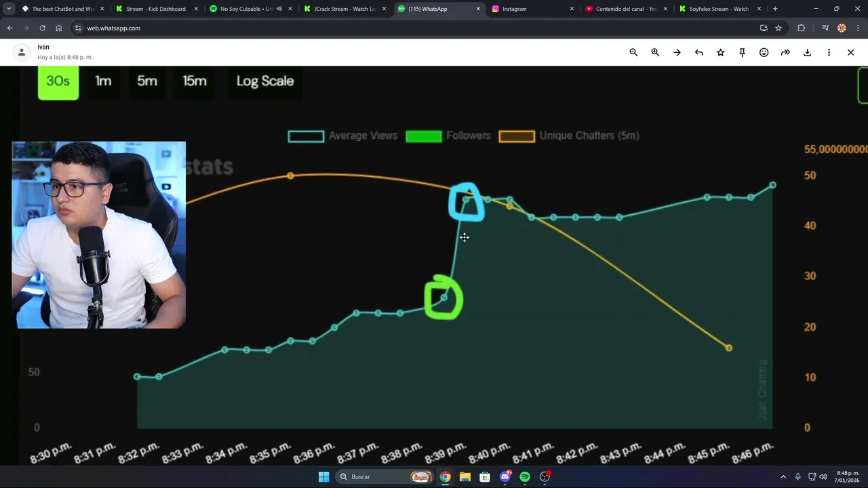Pin this message with the pin icon
The image size is (868, 488).
click(x=742, y=52)
